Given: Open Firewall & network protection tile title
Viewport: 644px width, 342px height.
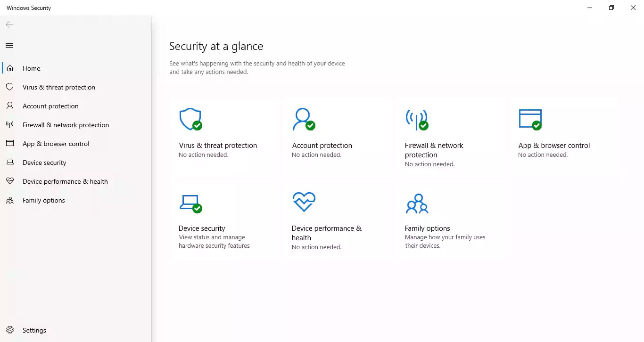Looking at the screenshot, I should (x=434, y=150).
